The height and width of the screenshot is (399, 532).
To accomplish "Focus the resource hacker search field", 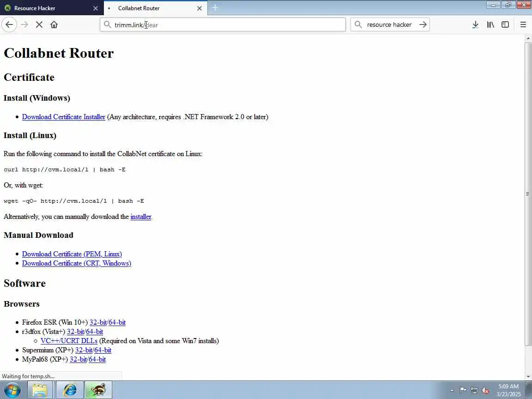I will 389,24.
